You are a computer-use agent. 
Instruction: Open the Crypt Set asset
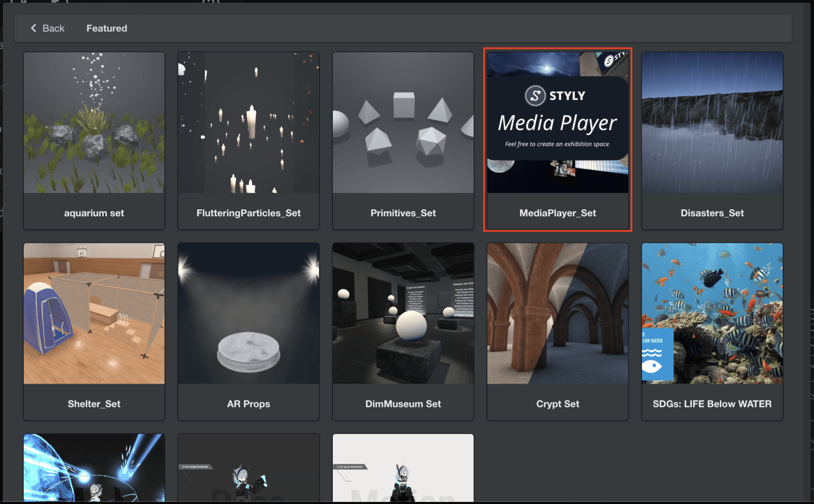[x=558, y=313]
